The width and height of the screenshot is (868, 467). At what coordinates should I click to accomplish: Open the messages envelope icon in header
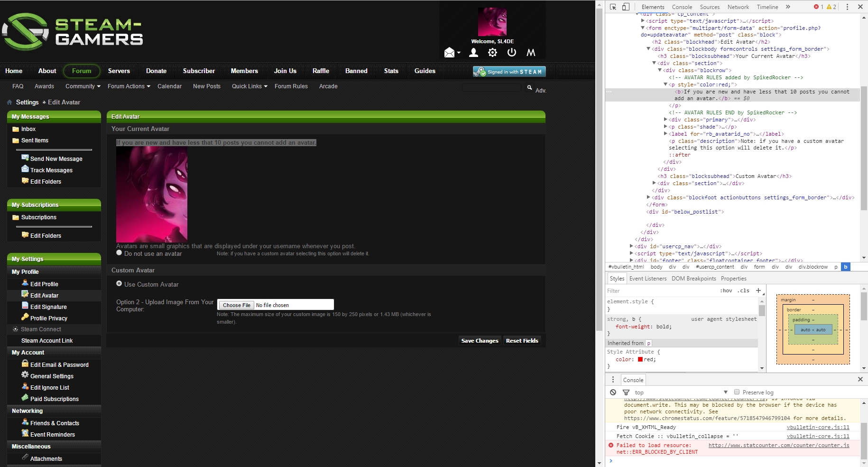[x=449, y=53]
